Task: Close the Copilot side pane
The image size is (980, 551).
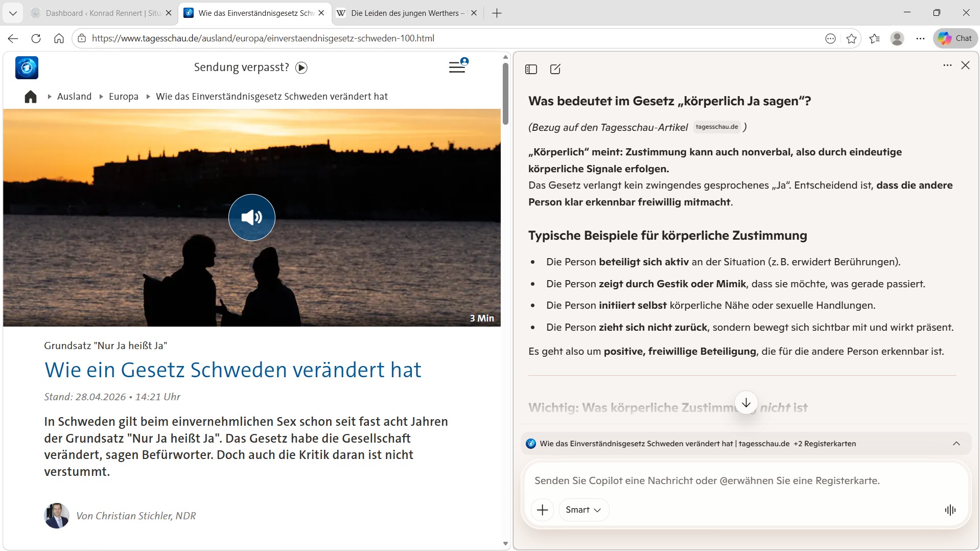Action: point(965,65)
